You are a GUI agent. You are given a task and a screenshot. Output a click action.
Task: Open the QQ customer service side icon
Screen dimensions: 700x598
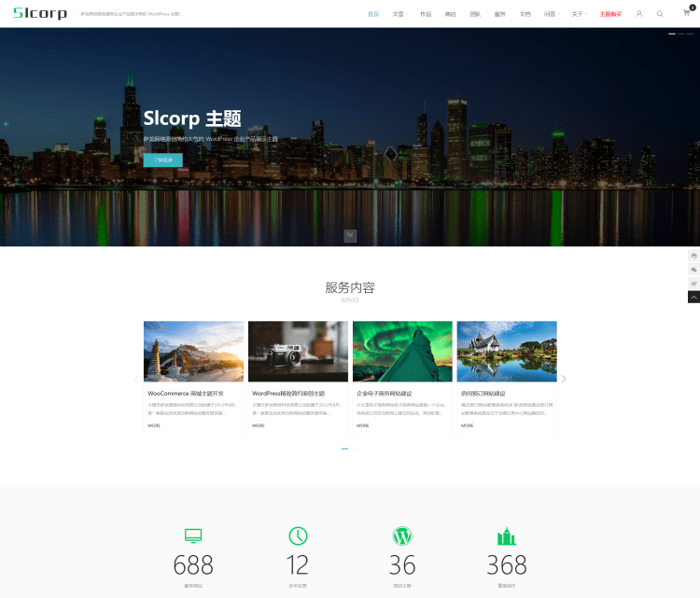point(693,256)
